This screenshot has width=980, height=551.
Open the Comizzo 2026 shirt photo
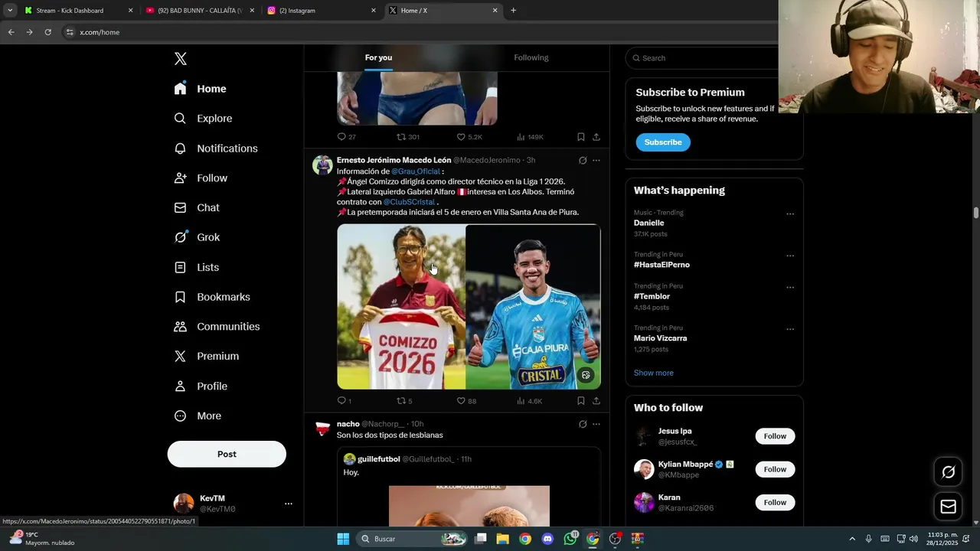pos(401,307)
